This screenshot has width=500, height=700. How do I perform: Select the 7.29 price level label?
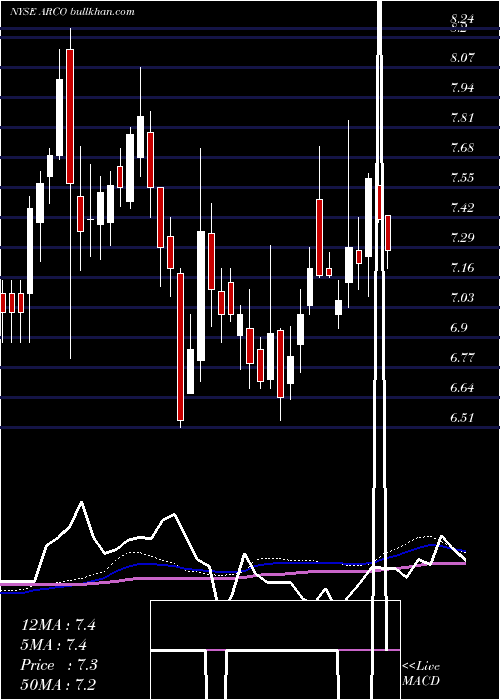(x=462, y=238)
